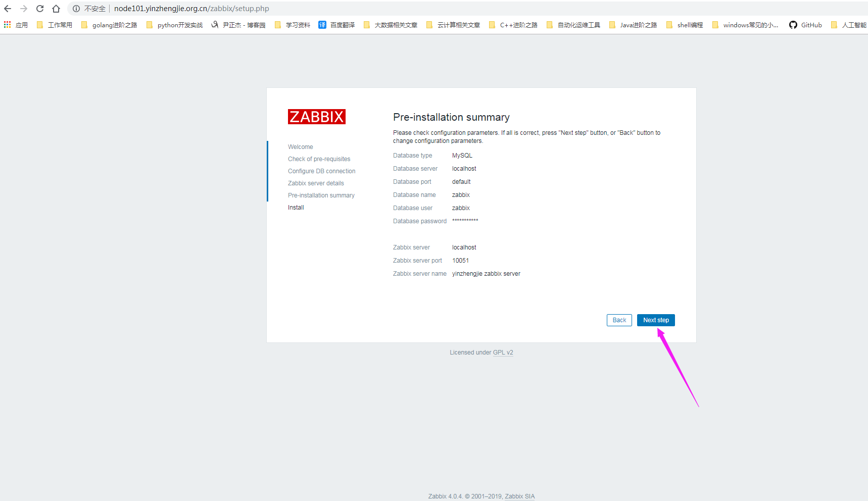Open the 大数据相关文章 bookmark folder
868x501 pixels.
pyautogui.click(x=391, y=25)
